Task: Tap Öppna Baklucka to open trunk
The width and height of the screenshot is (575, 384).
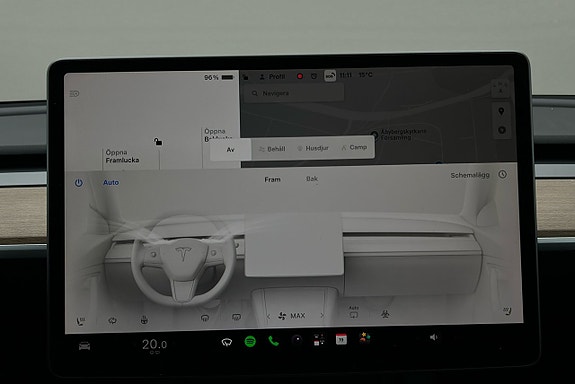Action: coord(218,135)
